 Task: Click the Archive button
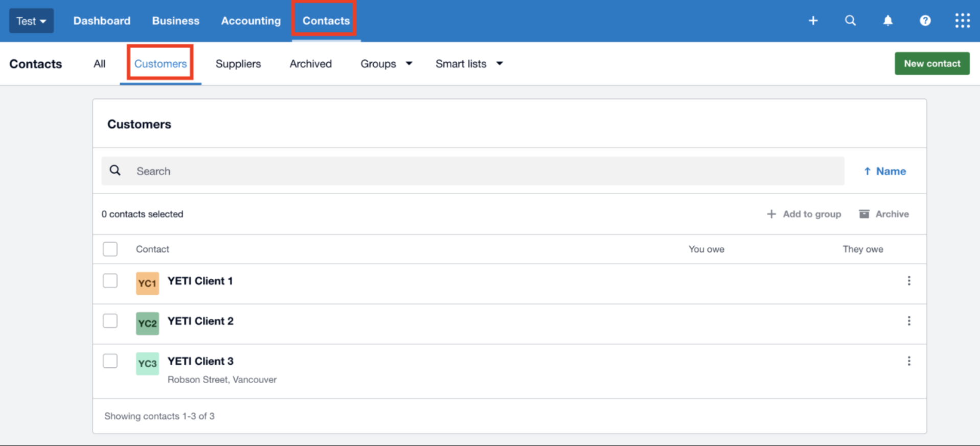884,214
